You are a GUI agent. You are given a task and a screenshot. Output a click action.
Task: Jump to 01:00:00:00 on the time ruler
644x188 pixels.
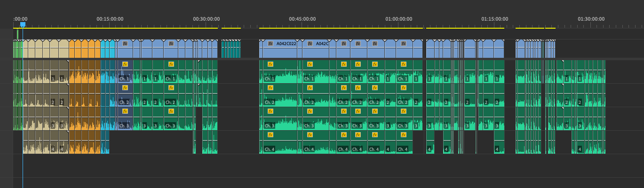[398, 19]
